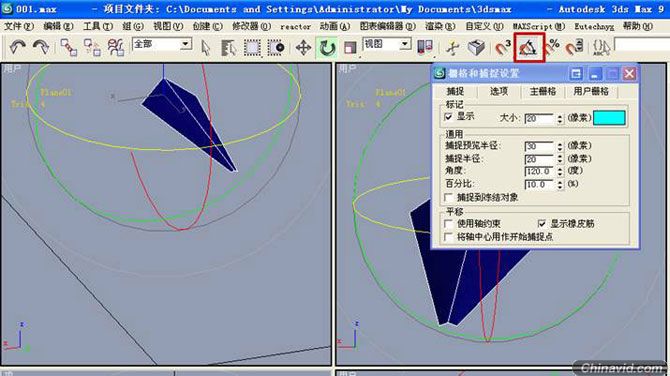This screenshot has height=376, width=670.
Task: Uncheck the 显示 marker checkbox
Action: point(448,117)
